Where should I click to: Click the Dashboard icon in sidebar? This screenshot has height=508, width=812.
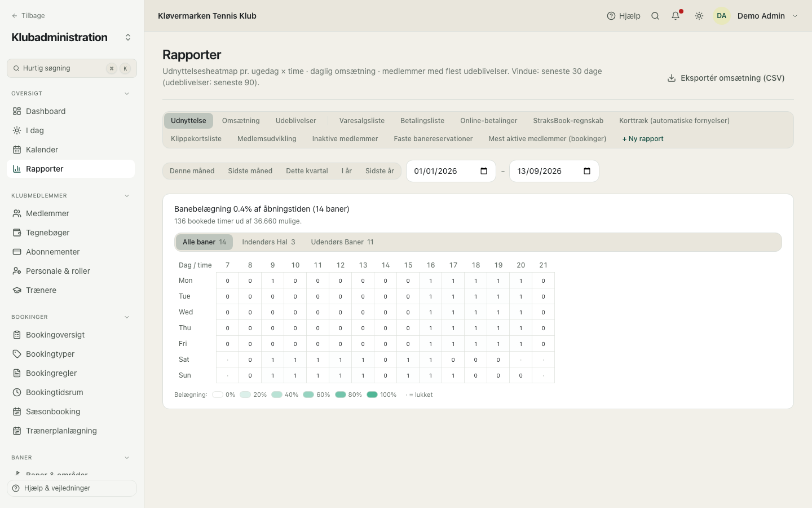point(17,111)
